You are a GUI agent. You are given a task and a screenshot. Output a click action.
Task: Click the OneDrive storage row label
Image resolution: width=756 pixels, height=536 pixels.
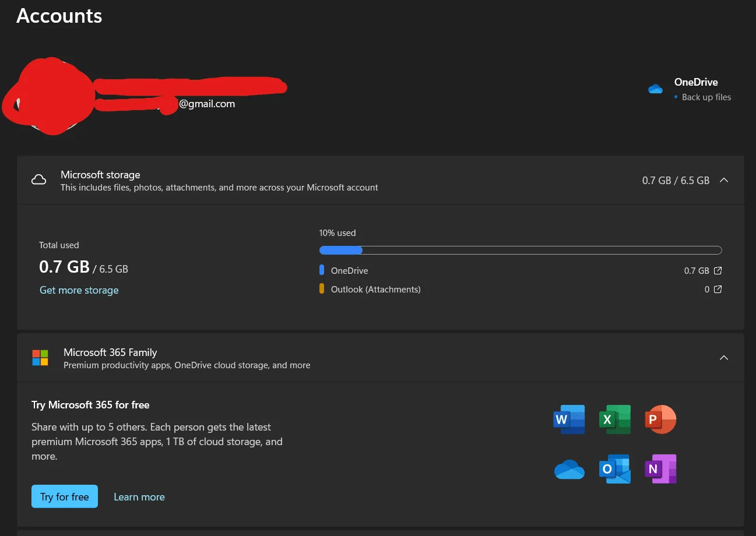350,271
